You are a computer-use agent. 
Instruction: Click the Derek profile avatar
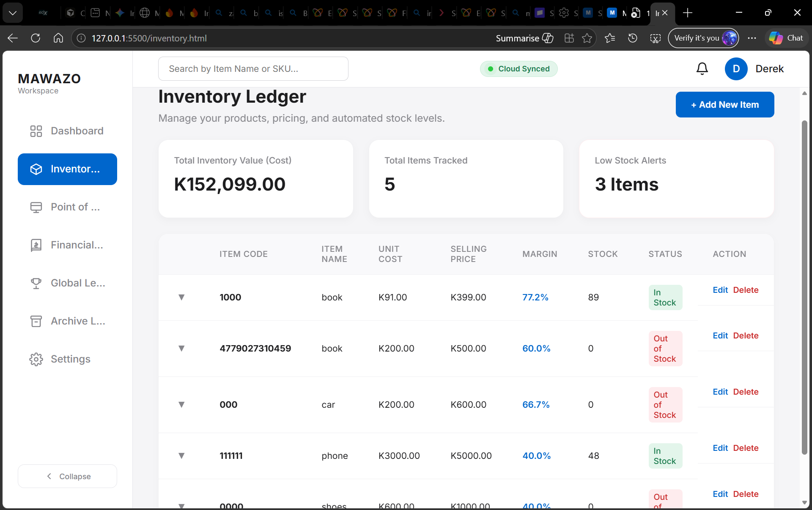[x=736, y=69]
